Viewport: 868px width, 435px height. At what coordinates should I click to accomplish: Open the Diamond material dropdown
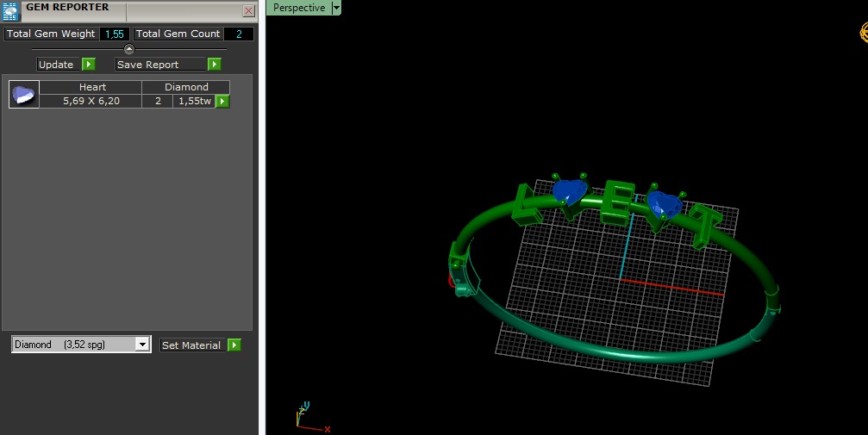point(142,345)
